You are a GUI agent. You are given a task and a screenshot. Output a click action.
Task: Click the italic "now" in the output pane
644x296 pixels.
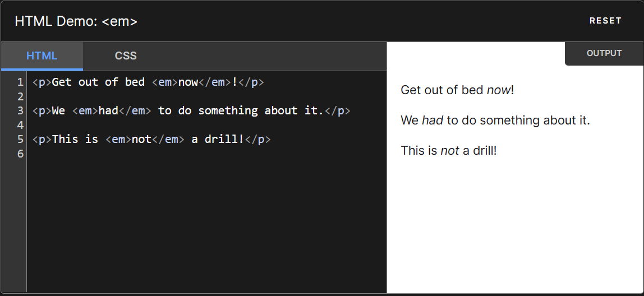click(x=499, y=90)
